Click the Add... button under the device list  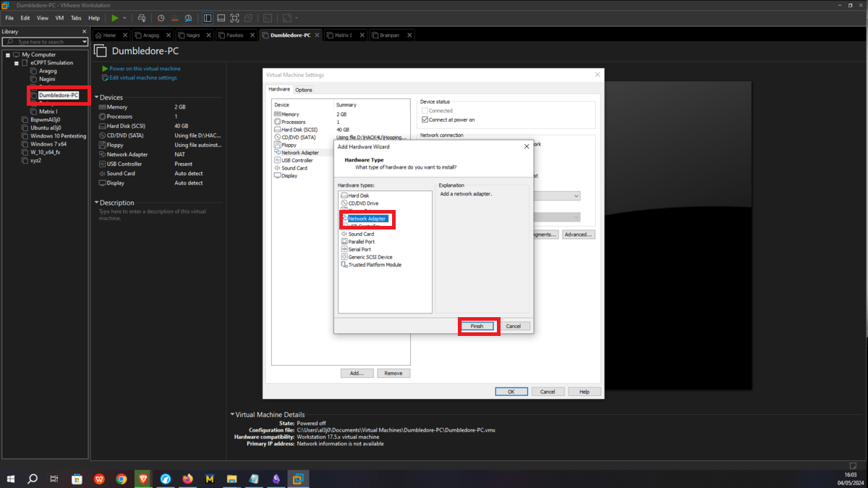[357, 373]
